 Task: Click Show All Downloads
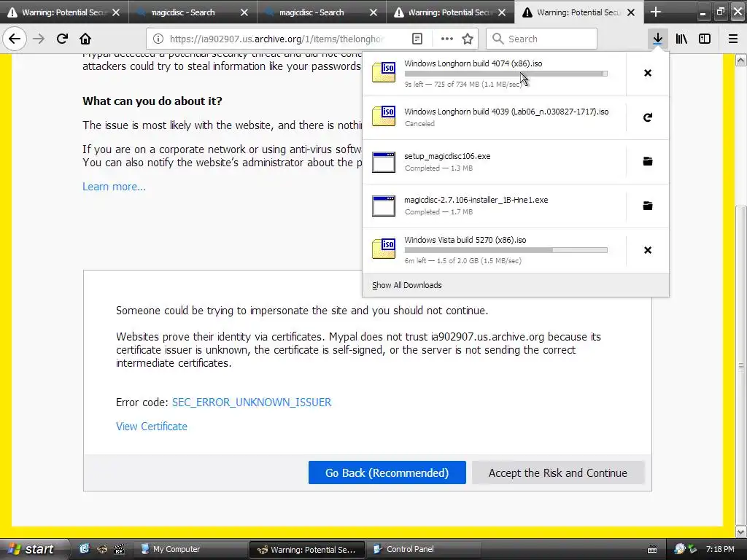[407, 285]
